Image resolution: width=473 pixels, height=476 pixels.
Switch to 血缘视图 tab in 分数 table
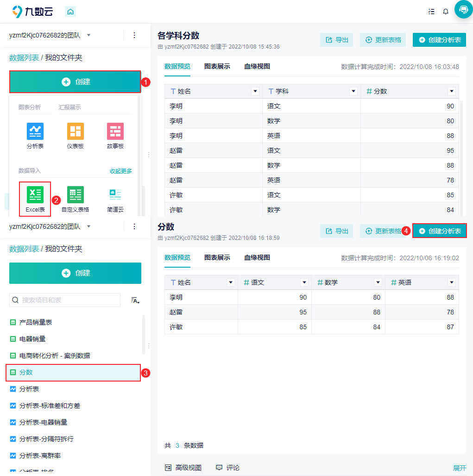pos(257,257)
